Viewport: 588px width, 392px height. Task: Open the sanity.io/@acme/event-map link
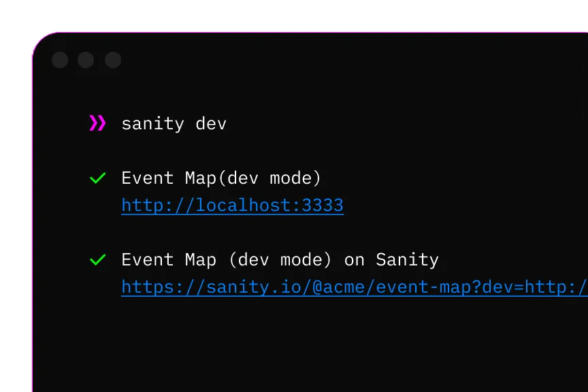(x=340, y=287)
